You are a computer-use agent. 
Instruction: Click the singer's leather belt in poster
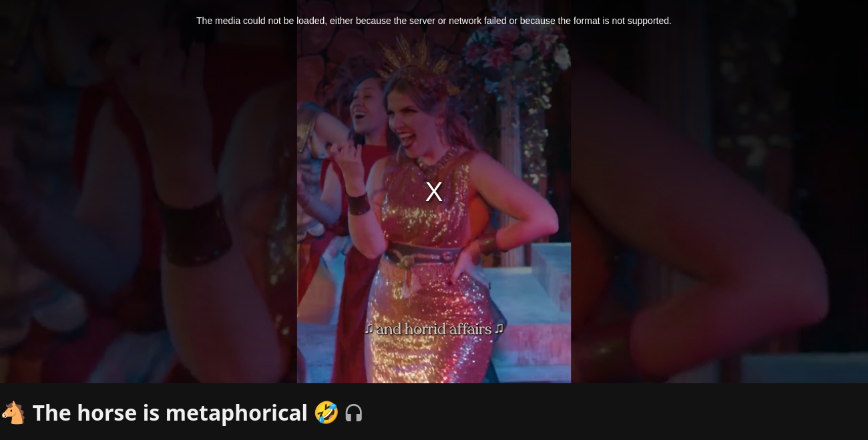[x=427, y=254]
